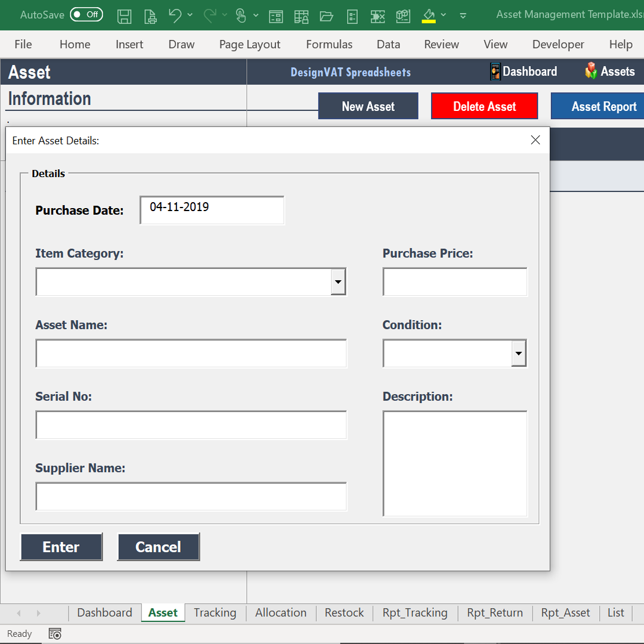Image resolution: width=644 pixels, height=644 pixels.
Task: Toggle AutoSave on
Action: click(x=86, y=14)
